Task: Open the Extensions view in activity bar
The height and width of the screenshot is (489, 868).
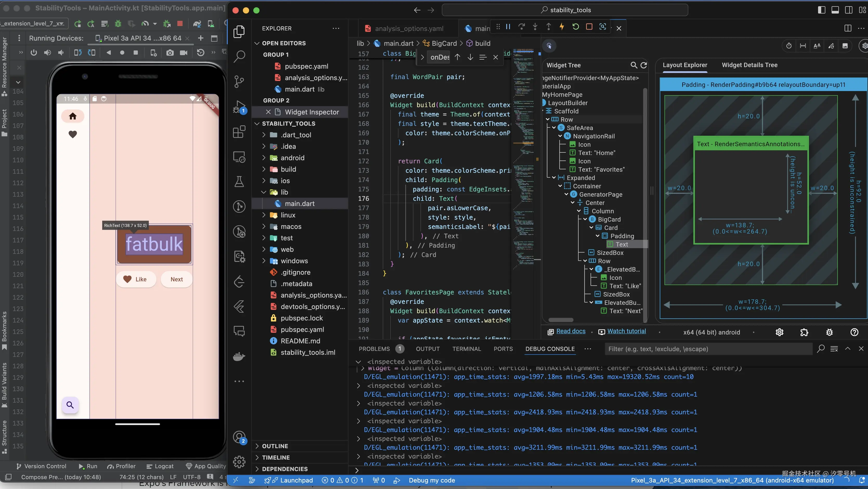Action: coord(239,132)
